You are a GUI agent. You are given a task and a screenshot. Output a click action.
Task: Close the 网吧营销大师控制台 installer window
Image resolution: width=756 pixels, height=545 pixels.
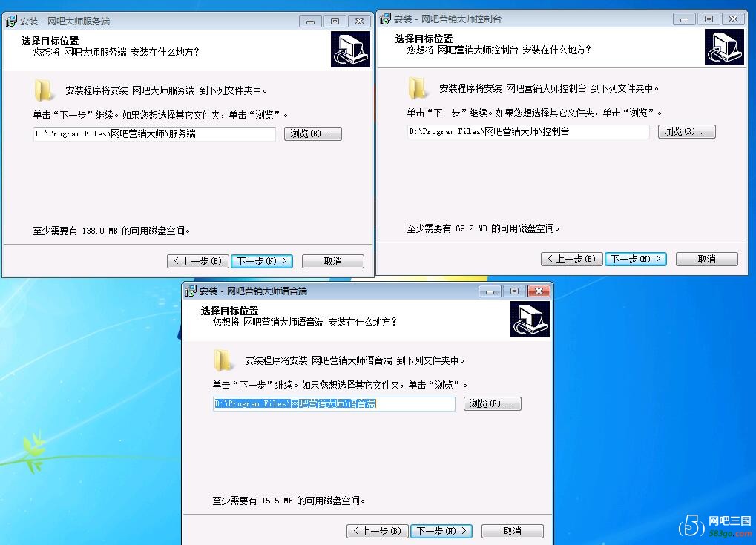pyautogui.click(x=733, y=19)
